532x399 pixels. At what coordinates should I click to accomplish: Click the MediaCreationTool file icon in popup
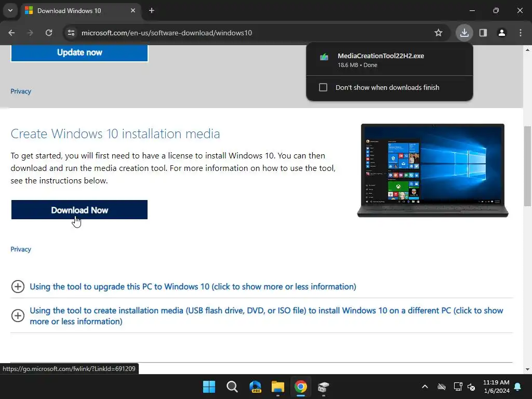324,57
